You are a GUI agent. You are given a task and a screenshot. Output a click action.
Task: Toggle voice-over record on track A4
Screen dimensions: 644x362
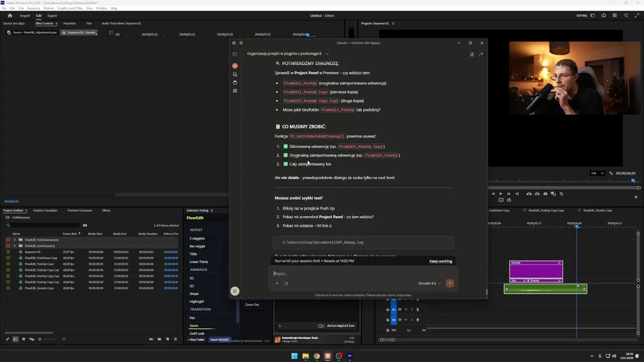click(x=418, y=320)
